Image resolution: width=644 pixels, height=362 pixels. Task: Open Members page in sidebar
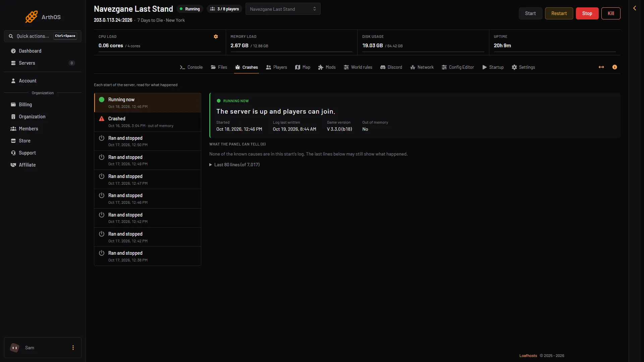pos(43,129)
